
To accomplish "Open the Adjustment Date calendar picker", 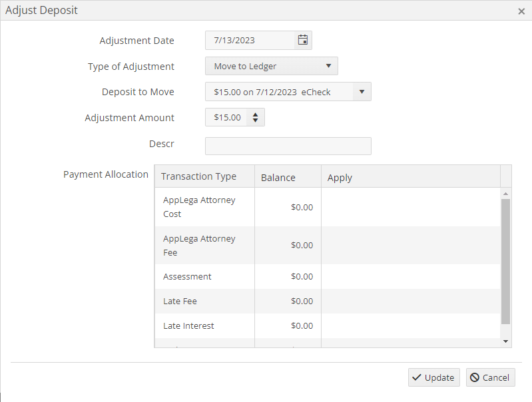I will coord(303,40).
